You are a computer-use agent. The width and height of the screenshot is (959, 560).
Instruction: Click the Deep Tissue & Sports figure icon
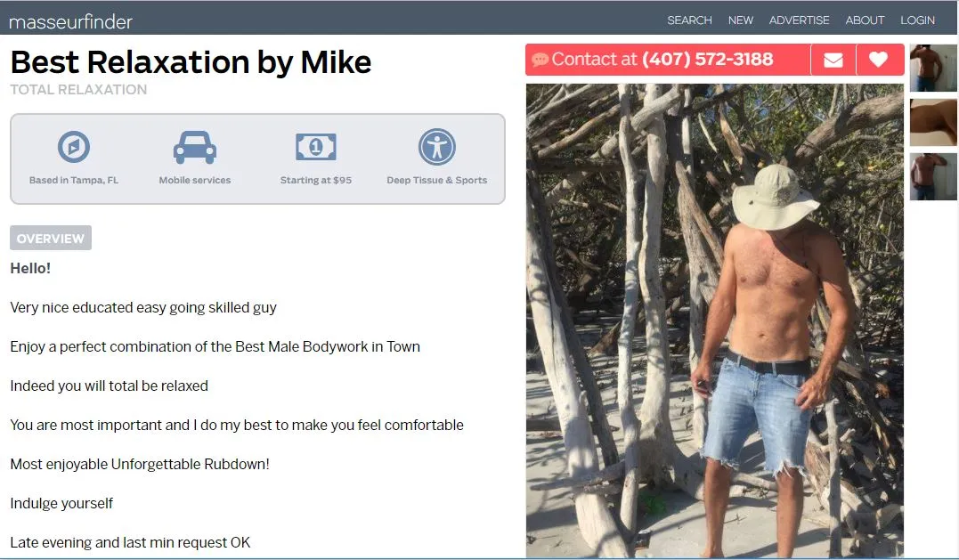pyautogui.click(x=436, y=147)
